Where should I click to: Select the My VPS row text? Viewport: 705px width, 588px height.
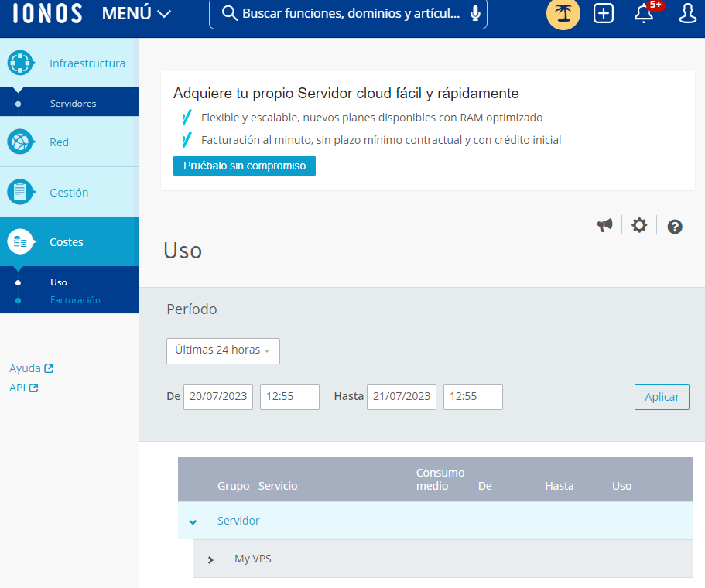[x=253, y=559]
